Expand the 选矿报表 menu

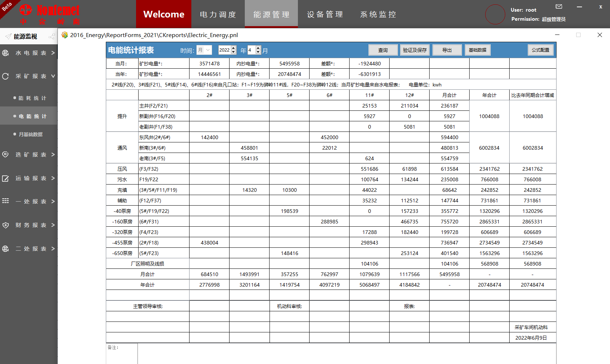click(53, 155)
